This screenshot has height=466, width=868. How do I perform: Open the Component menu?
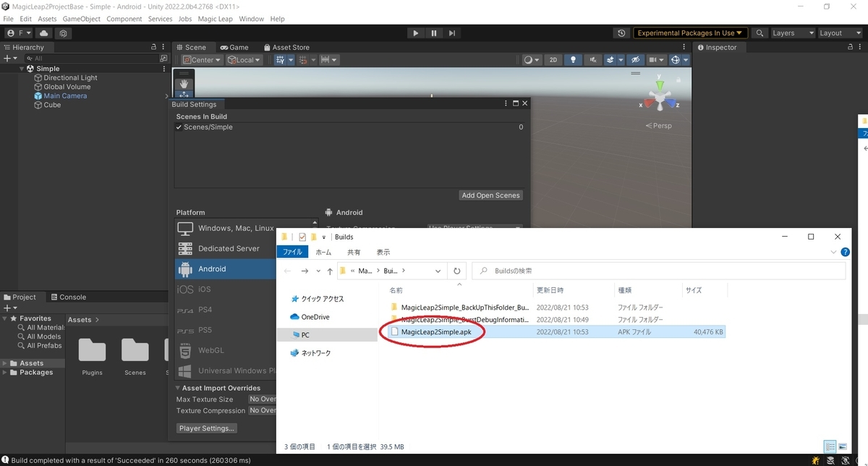[x=124, y=19]
